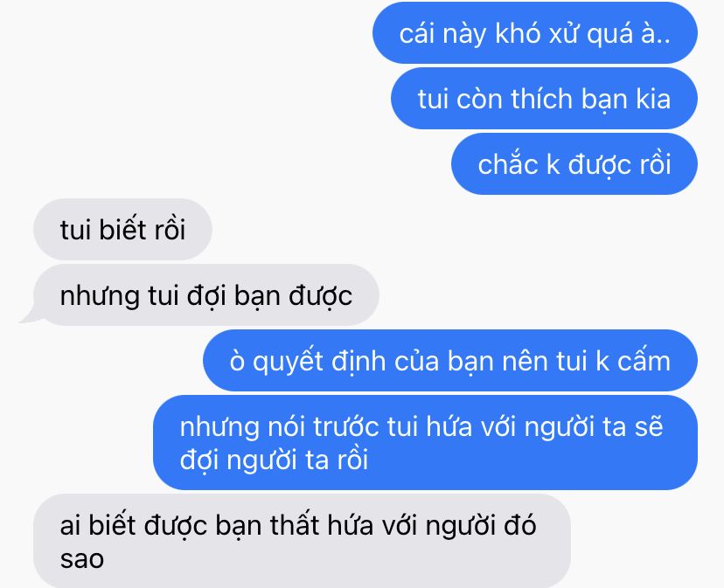The width and height of the screenshot is (724, 588).
Task: Tap the word "khó" in the top message
Action: [x=517, y=33]
